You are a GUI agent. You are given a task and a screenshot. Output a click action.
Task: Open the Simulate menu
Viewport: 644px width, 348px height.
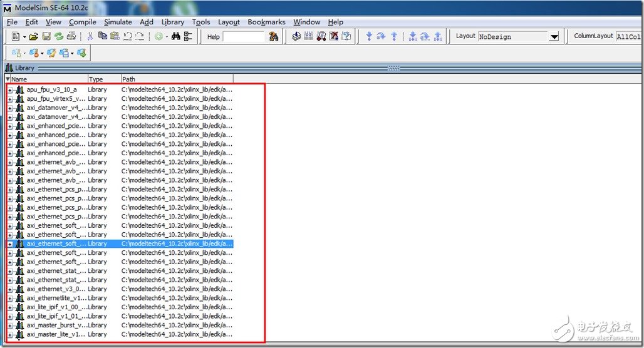118,22
